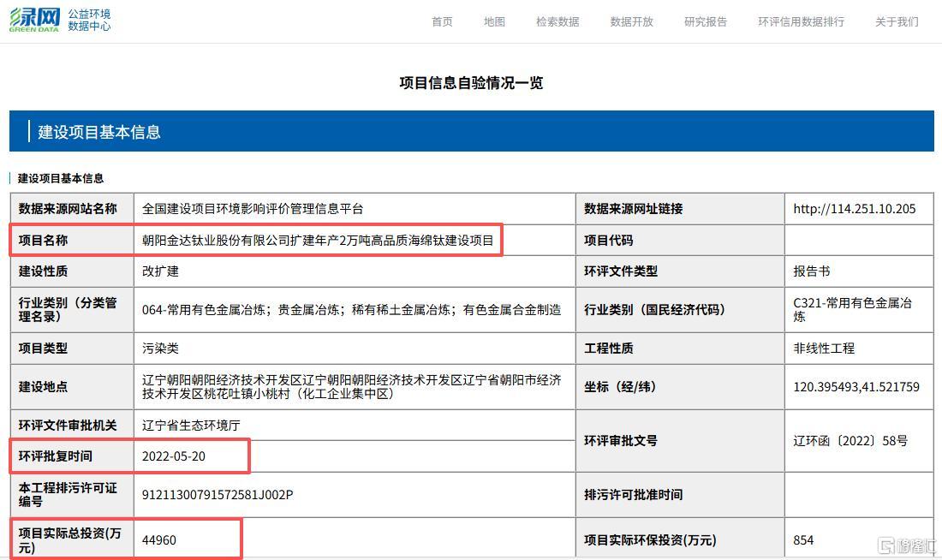Go to the 地图 nav item
The width and height of the screenshot is (942, 560).
click(494, 21)
